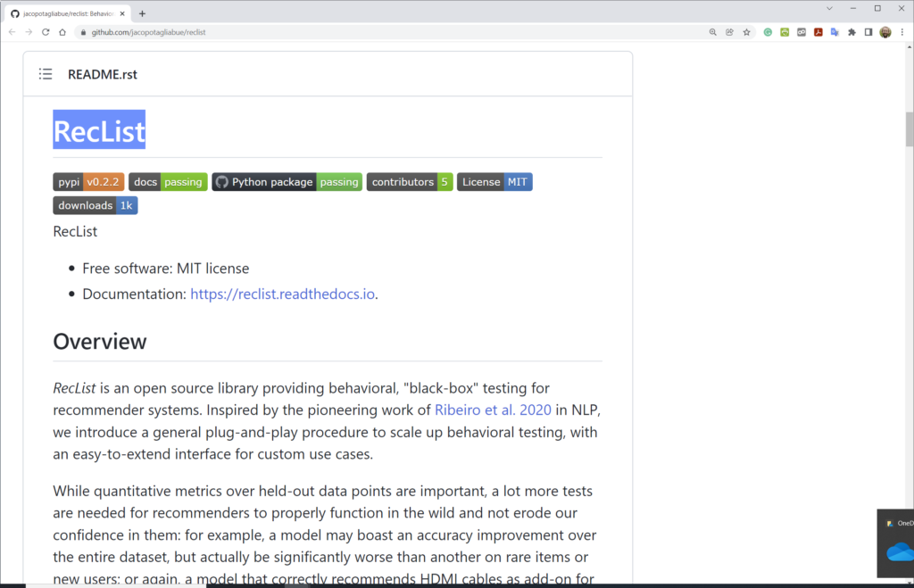Click the contributors 5 badge
The image size is (914, 588).
click(410, 182)
